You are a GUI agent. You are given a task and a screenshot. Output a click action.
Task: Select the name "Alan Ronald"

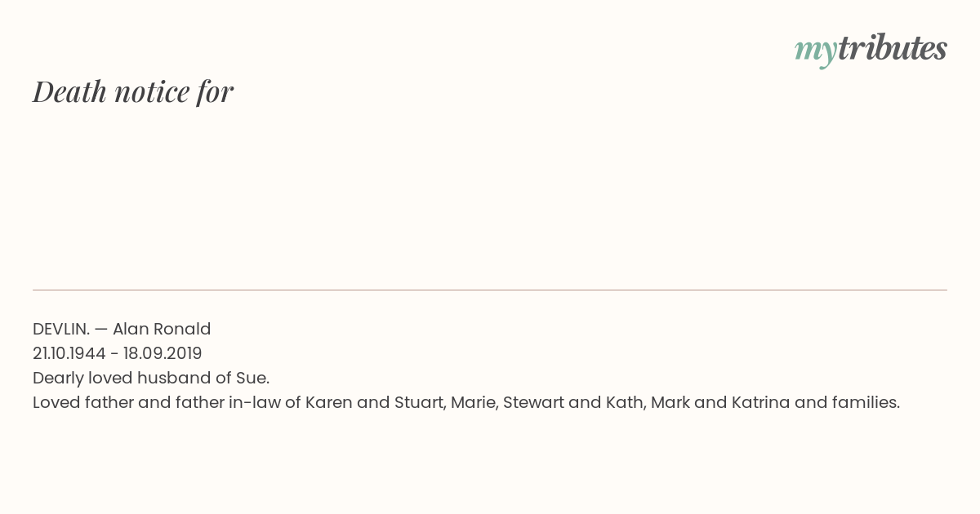click(x=162, y=329)
